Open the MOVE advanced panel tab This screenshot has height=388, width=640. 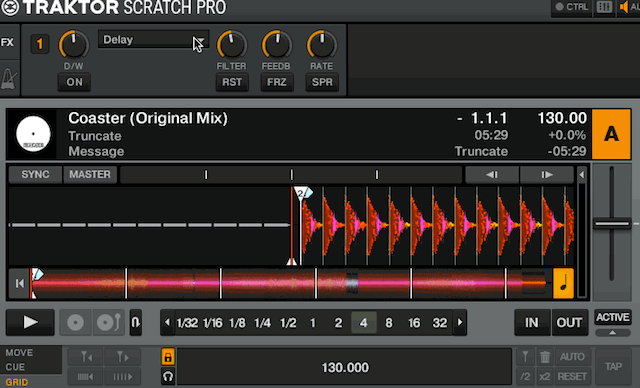tap(19, 353)
